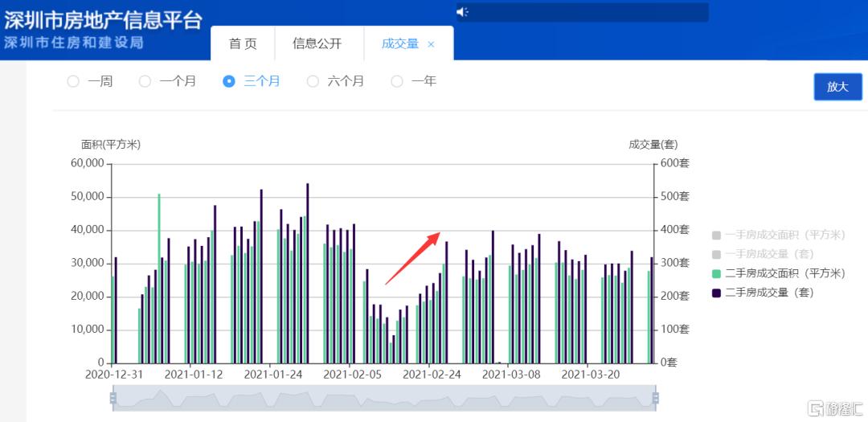Switch to the 信息公开 tab

317,43
